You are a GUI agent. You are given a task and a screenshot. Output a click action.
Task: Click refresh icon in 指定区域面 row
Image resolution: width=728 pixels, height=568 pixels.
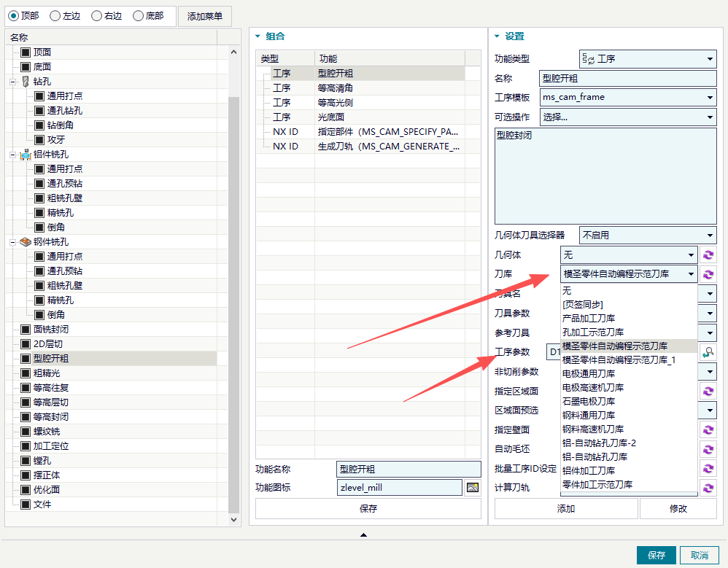coord(708,392)
